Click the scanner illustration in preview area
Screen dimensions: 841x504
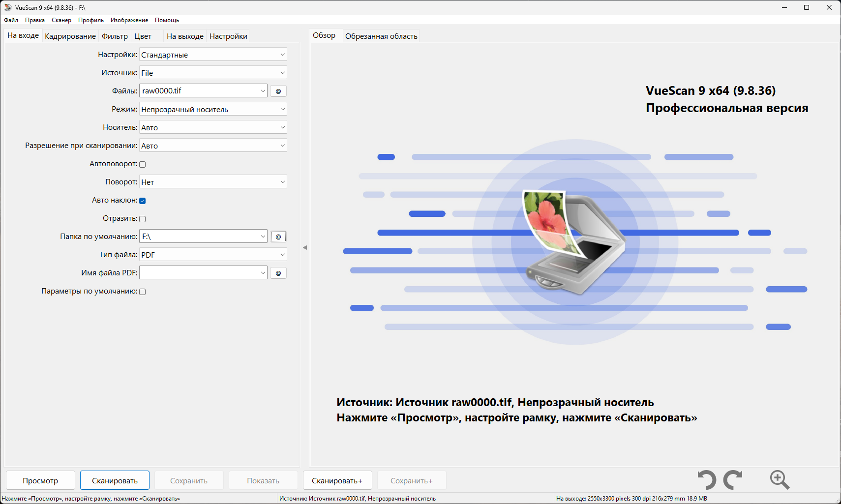coord(573,242)
